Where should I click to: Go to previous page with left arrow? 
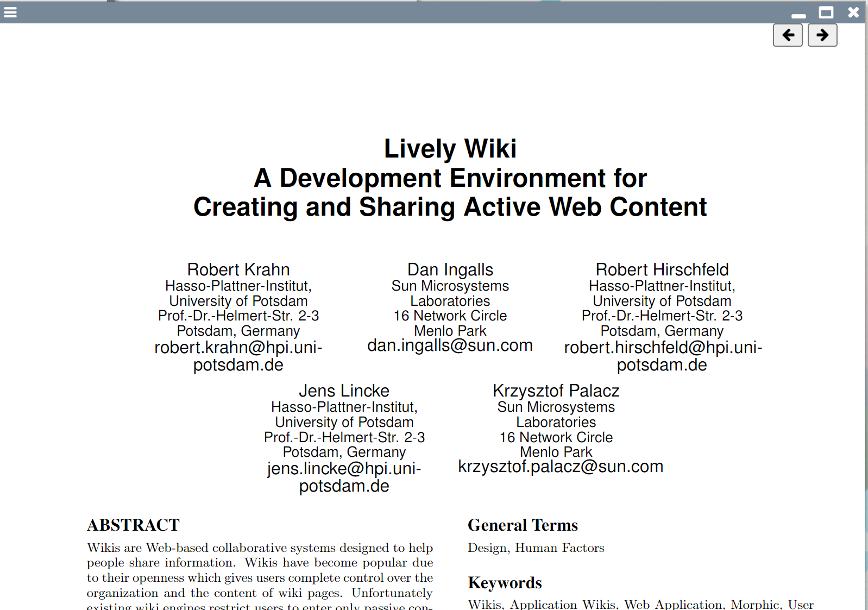[x=788, y=35]
